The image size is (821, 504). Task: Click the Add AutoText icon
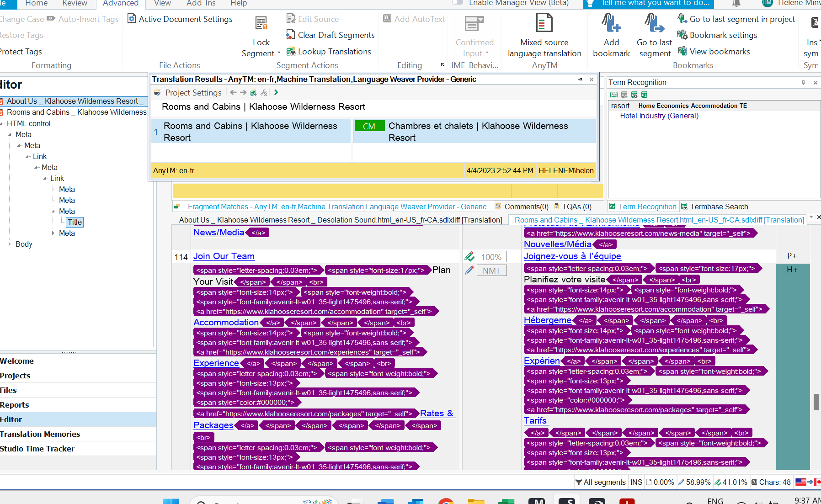[x=387, y=19]
